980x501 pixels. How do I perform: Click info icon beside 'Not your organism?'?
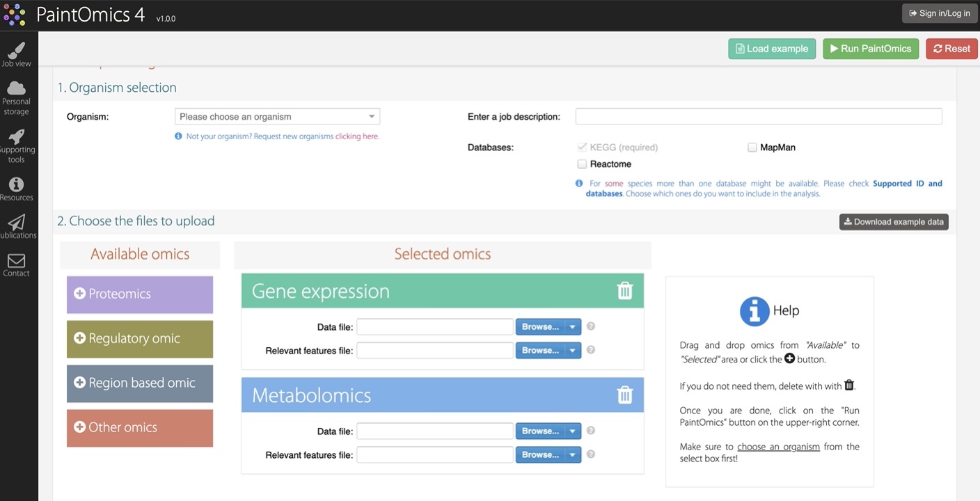178,136
